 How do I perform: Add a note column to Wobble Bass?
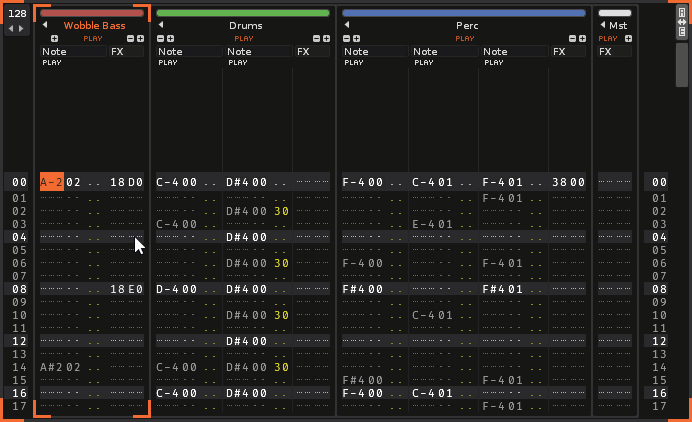[54, 38]
